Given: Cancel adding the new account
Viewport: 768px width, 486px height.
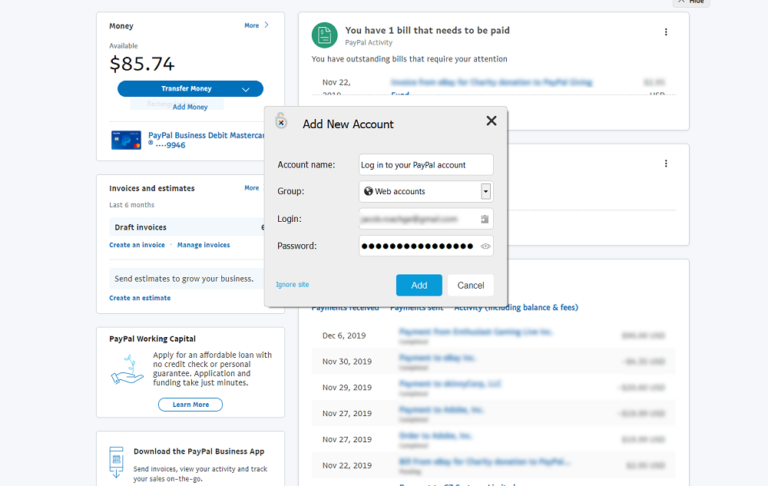Looking at the screenshot, I should tap(471, 285).
